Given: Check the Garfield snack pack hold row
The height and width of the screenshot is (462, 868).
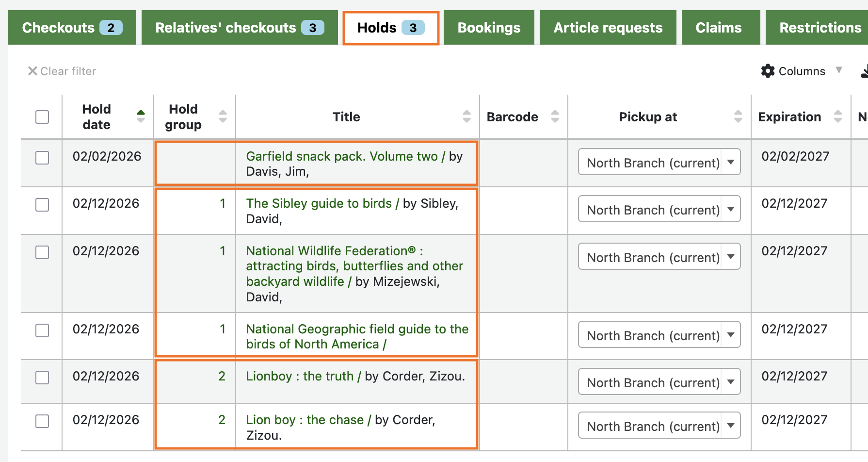Looking at the screenshot, I should 42,158.
